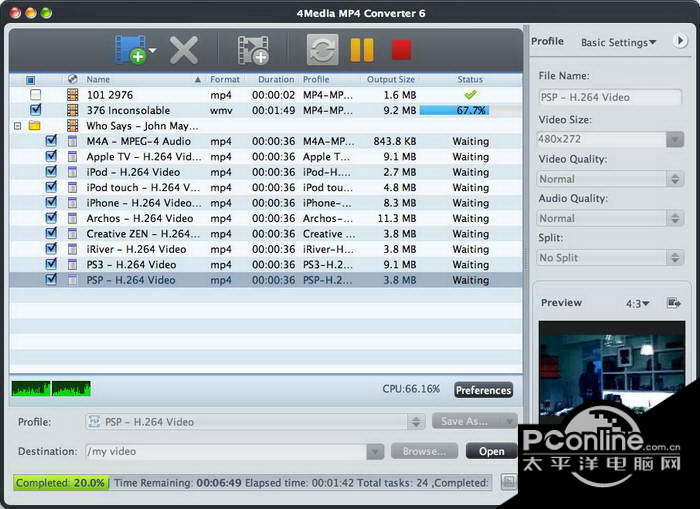The height and width of the screenshot is (509, 700).
Task: Click video icon of Who Says row
Action: (x=72, y=125)
